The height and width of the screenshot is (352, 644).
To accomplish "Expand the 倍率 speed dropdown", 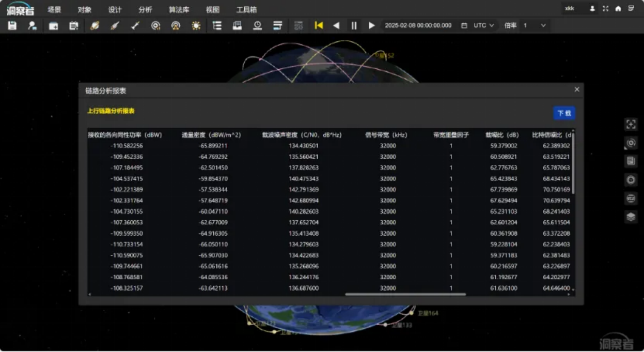I will tap(534, 25).
